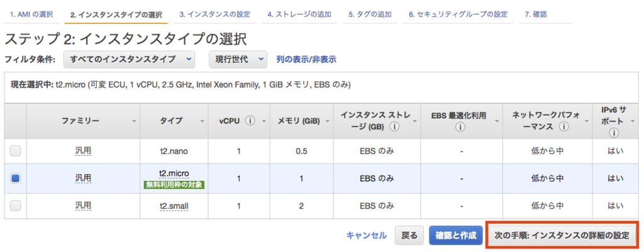
Task: Switch to 3. インスタンスの設定 tab
Action: (x=214, y=13)
